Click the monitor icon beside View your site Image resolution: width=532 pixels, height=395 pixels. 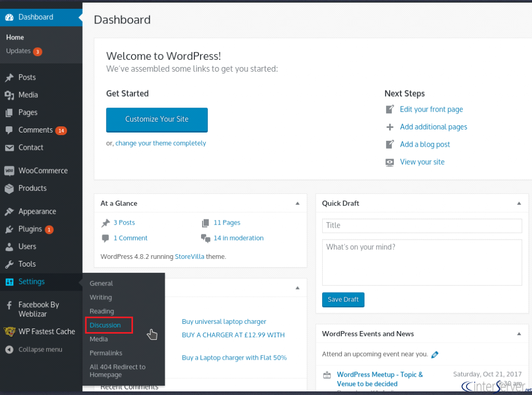pos(390,162)
